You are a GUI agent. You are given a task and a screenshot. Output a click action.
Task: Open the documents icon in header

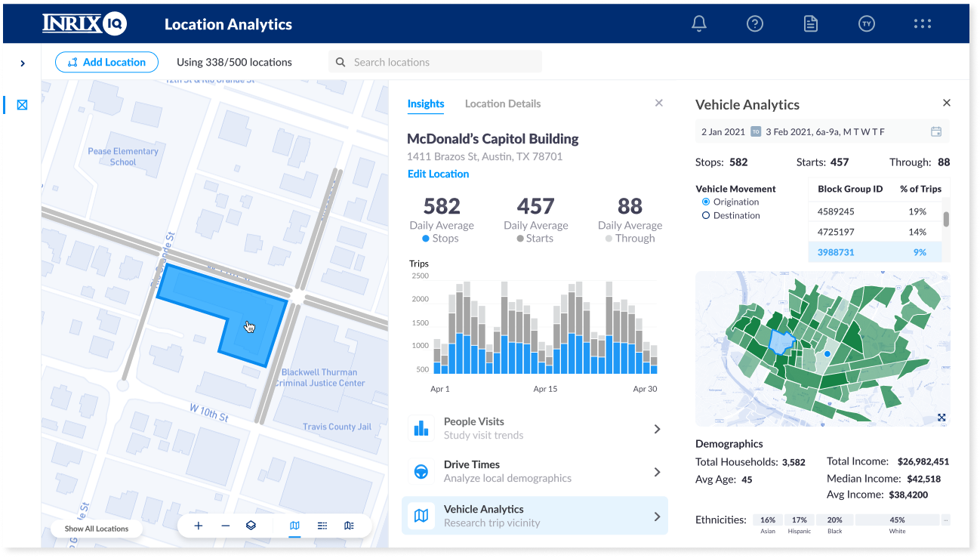point(811,23)
